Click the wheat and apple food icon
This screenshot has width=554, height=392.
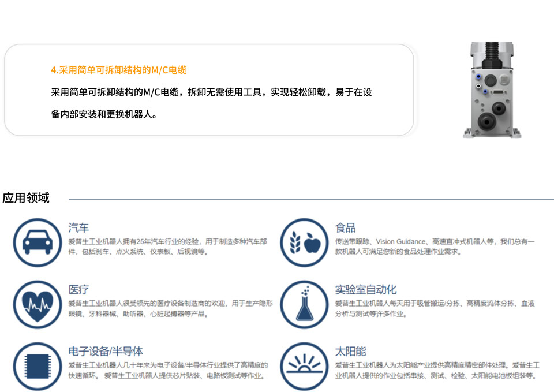(304, 242)
